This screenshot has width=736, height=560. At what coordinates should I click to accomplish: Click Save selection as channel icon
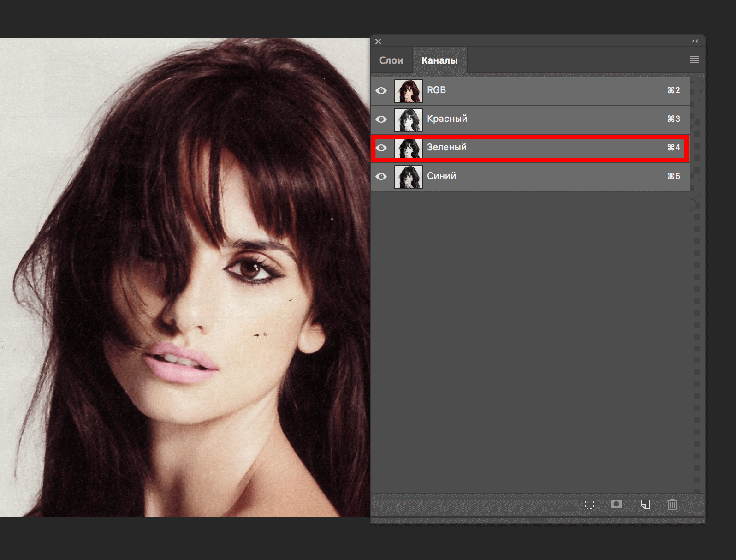(x=616, y=504)
